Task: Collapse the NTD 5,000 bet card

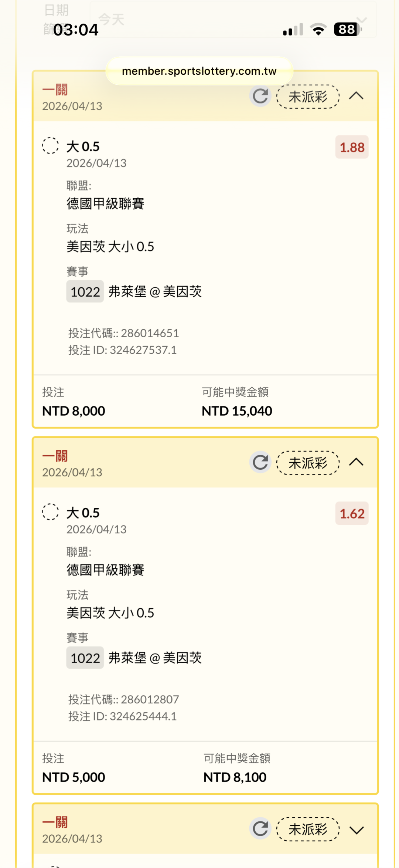Action: click(x=356, y=462)
